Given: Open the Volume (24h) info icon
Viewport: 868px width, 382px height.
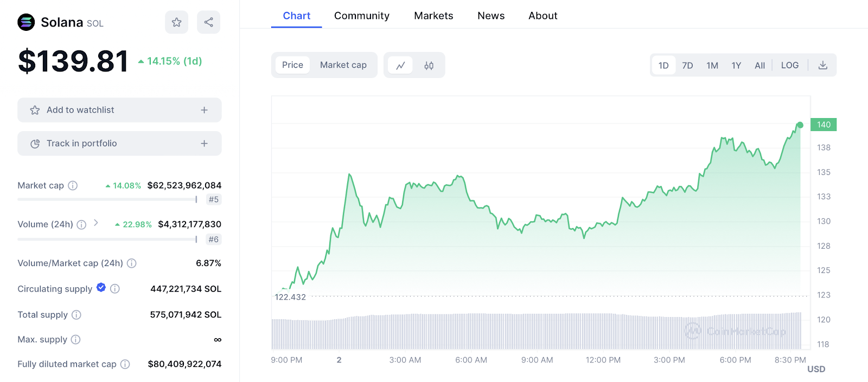Looking at the screenshot, I should point(81,224).
